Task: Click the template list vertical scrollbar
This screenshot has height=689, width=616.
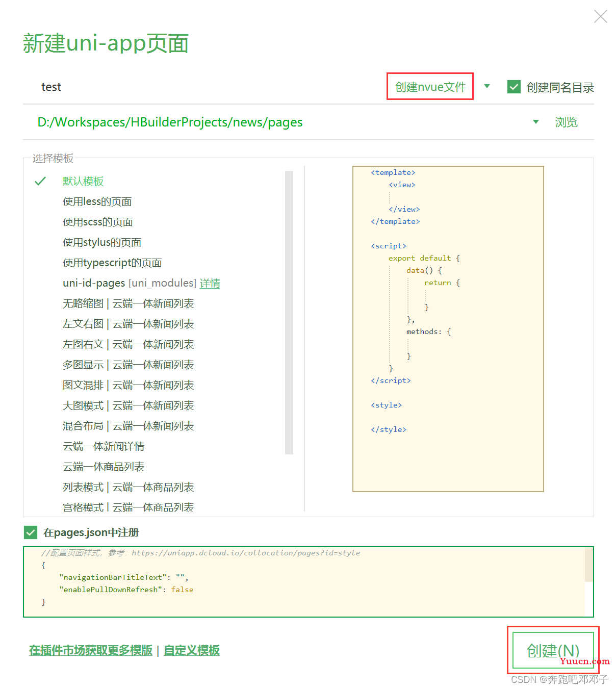Action: click(289, 312)
